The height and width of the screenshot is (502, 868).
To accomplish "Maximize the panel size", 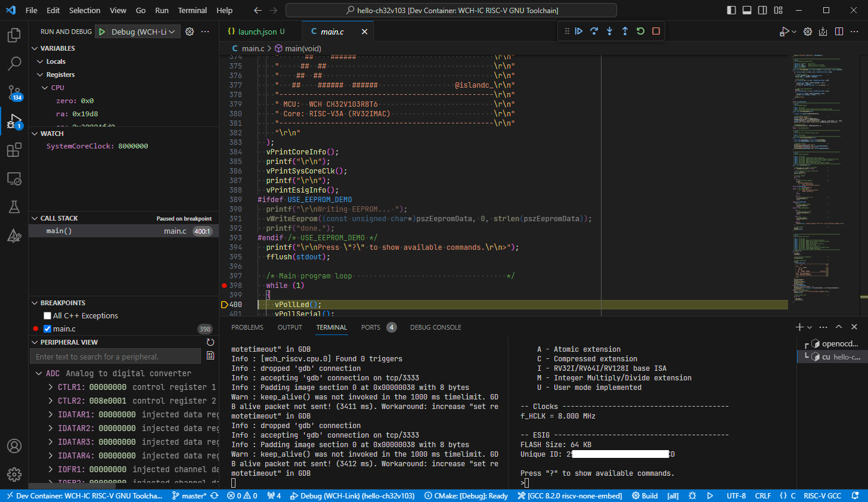I will (x=839, y=327).
